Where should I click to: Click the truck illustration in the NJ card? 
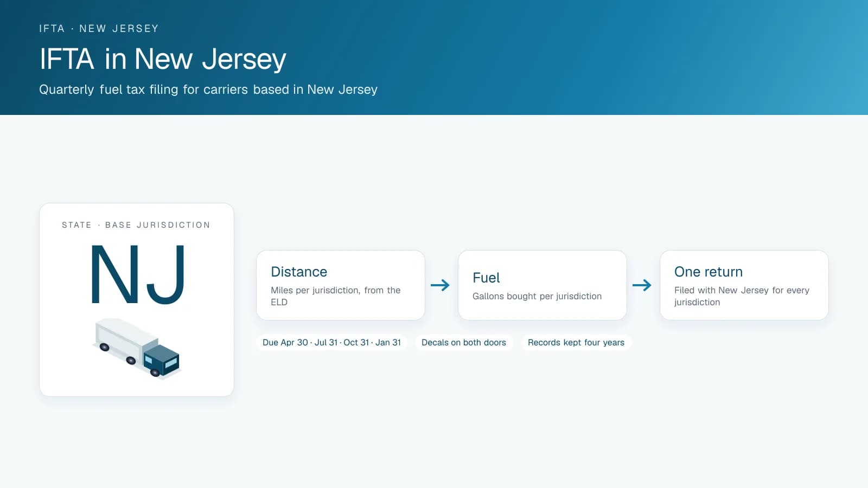[x=136, y=348]
